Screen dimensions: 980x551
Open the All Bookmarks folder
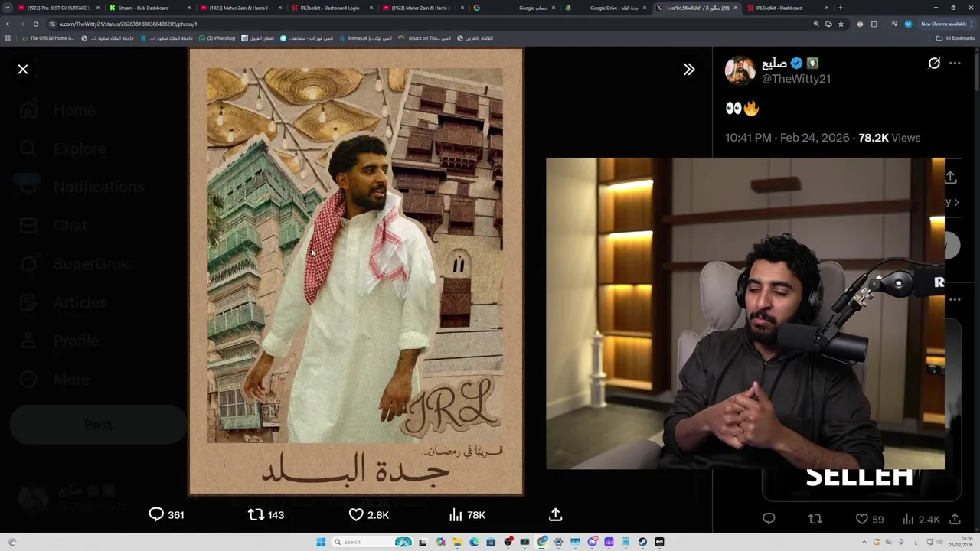click(955, 38)
